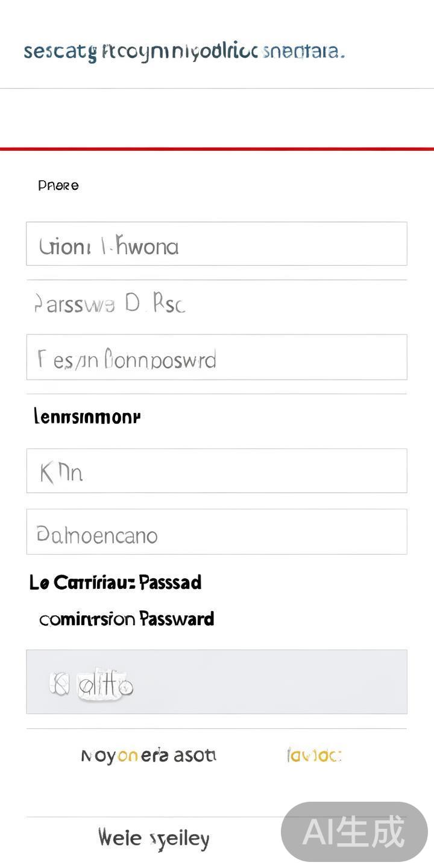Select the "KNn" text field

click(216, 471)
